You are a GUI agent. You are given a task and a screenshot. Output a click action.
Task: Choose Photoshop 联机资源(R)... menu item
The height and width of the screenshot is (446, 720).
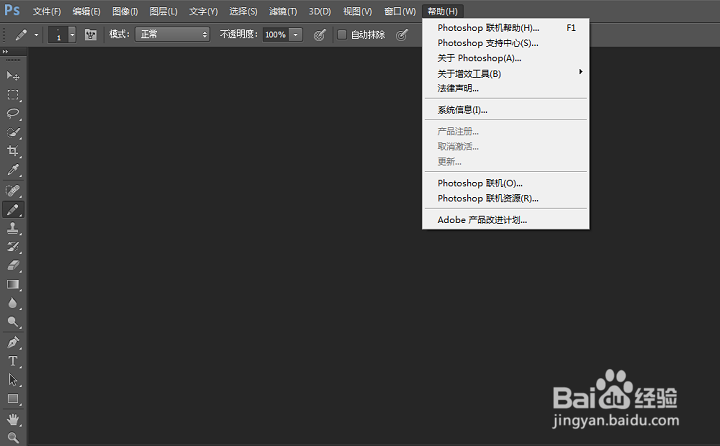tap(506, 198)
